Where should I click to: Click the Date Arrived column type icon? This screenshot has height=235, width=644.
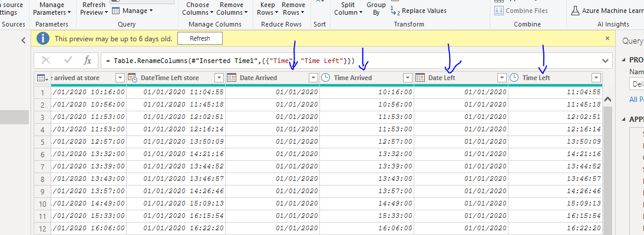click(x=231, y=78)
